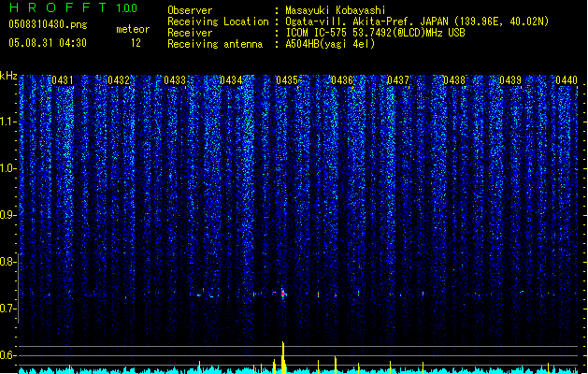
Task: Click the Ogata-vill. Akita-Pref. JAPAN location text
Action: 417,22
